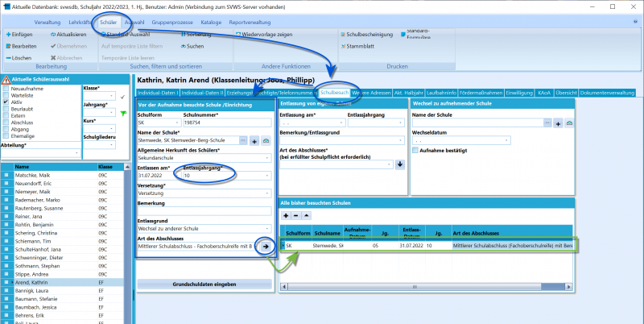Click the help icon at ribbon right edge
This screenshot has width=644, height=324.
(x=636, y=22)
